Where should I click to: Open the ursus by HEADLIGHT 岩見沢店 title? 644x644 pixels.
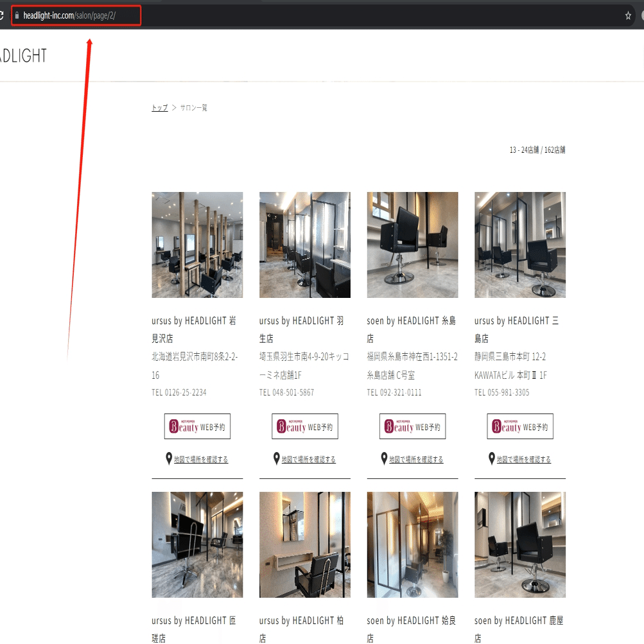click(x=194, y=329)
